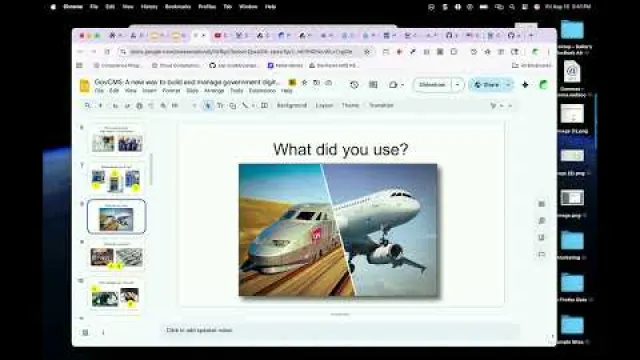Screen dimensions: 640x360
Task: Click the Share button
Action: click(x=487, y=84)
